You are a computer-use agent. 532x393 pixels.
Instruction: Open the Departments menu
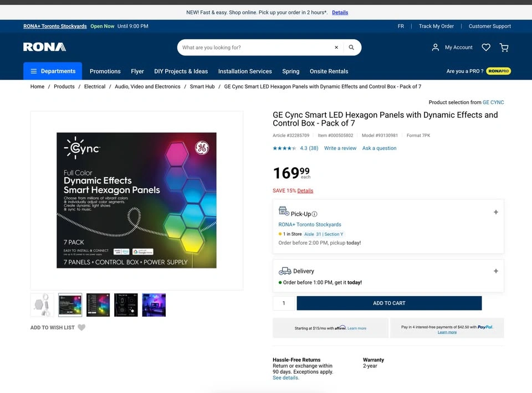[x=53, y=71]
